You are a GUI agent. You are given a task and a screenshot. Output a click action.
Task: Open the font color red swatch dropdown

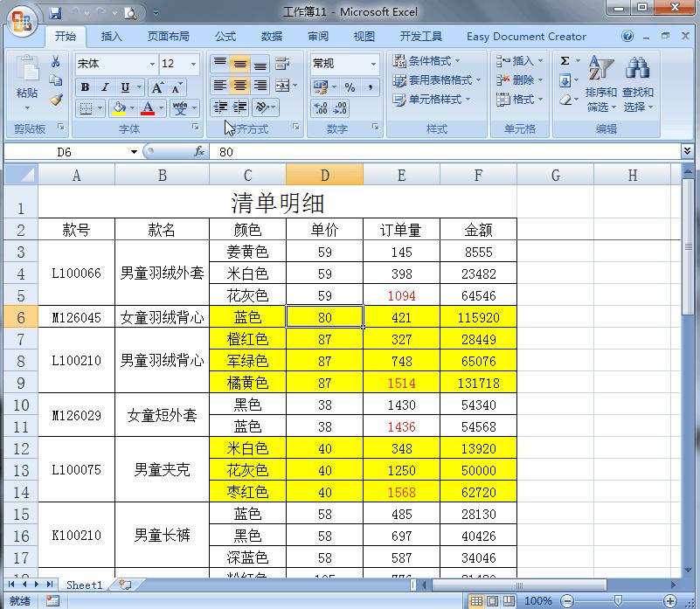[160, 107]
